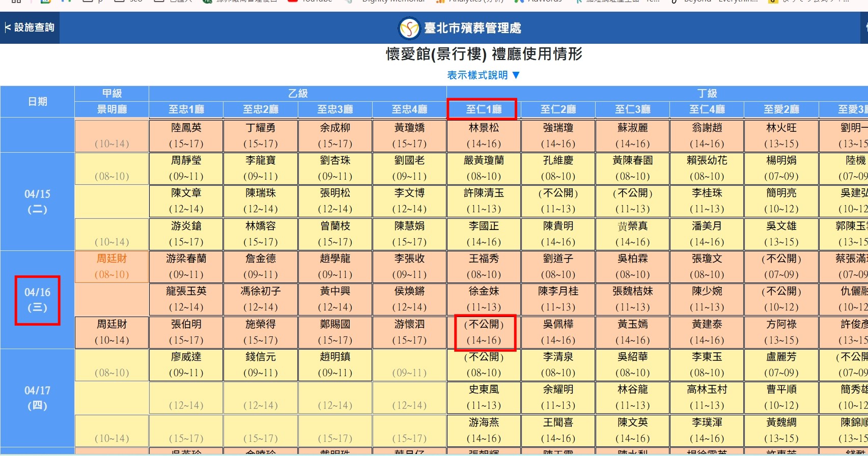Open the 許陳清玉 (11~13) booking
The image size is (868, 456).
coord(484,201)
